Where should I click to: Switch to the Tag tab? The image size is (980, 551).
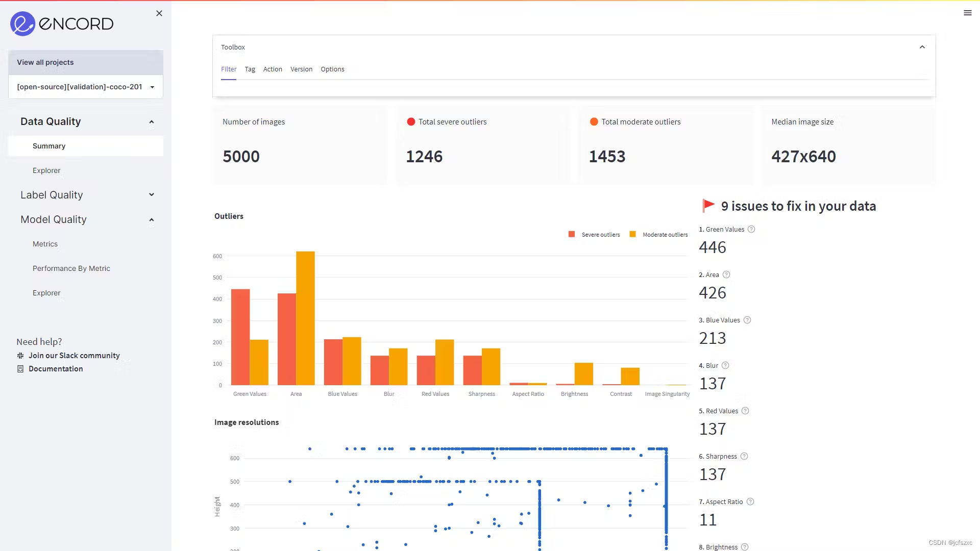(x=250, y=69)
